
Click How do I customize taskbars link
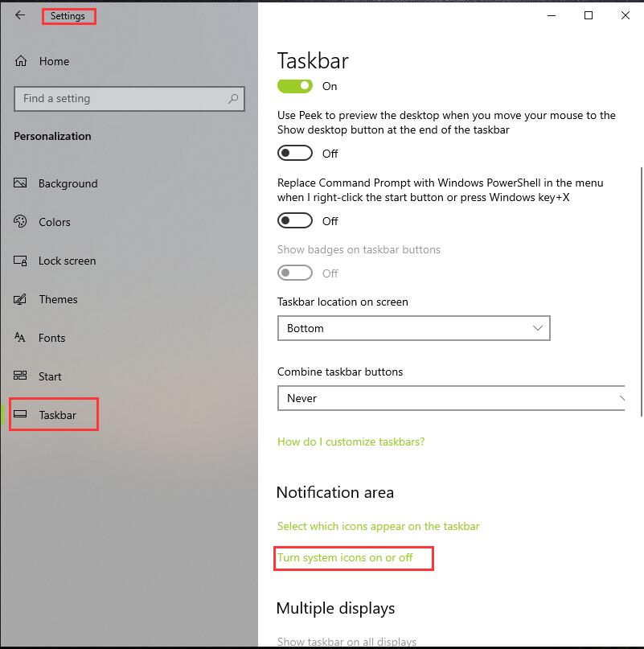click(x=351, y=442)
